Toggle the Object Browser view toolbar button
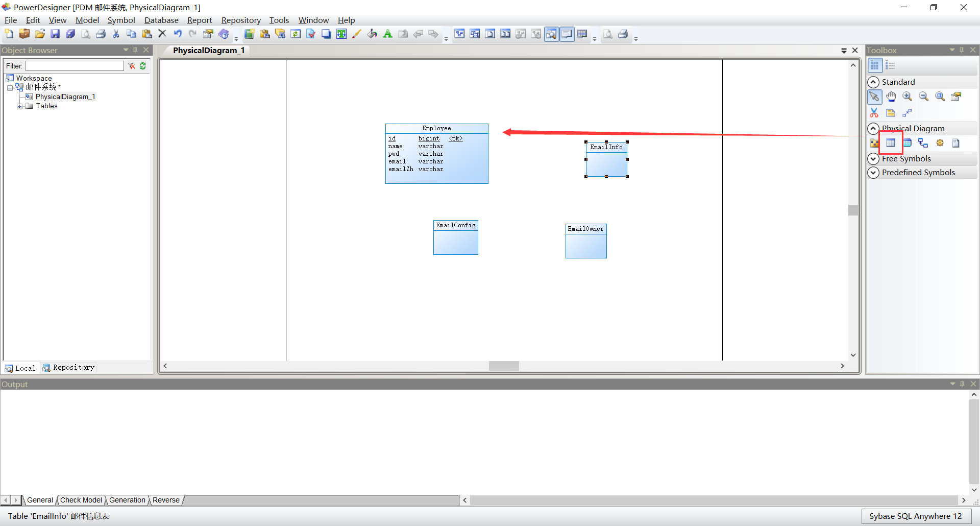The height and width of the screenshot is (526, 980). pyautogui.click(x=551, y=34)
